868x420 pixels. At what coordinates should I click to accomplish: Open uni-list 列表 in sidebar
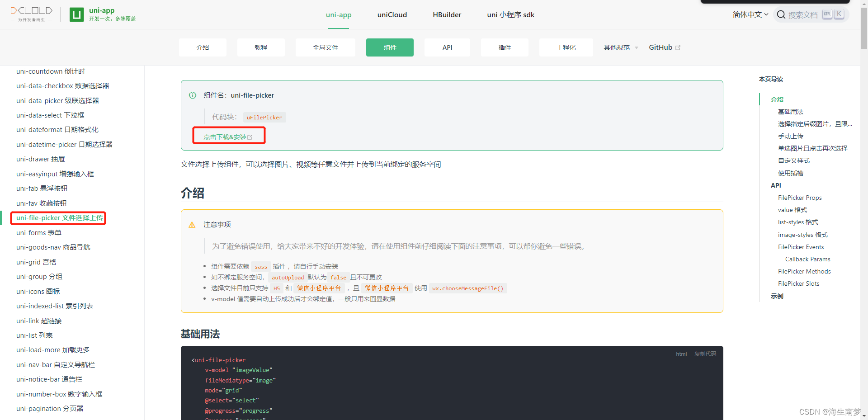pos(34,335)
